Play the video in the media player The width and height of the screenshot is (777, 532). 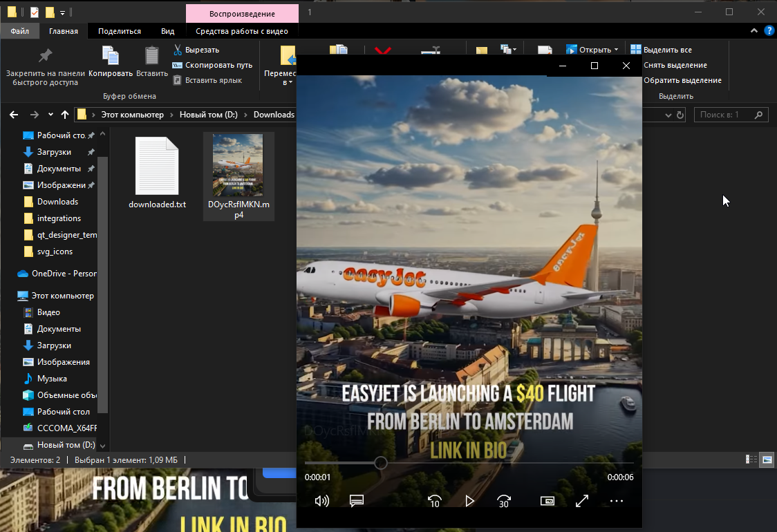(x=469, y=501)
